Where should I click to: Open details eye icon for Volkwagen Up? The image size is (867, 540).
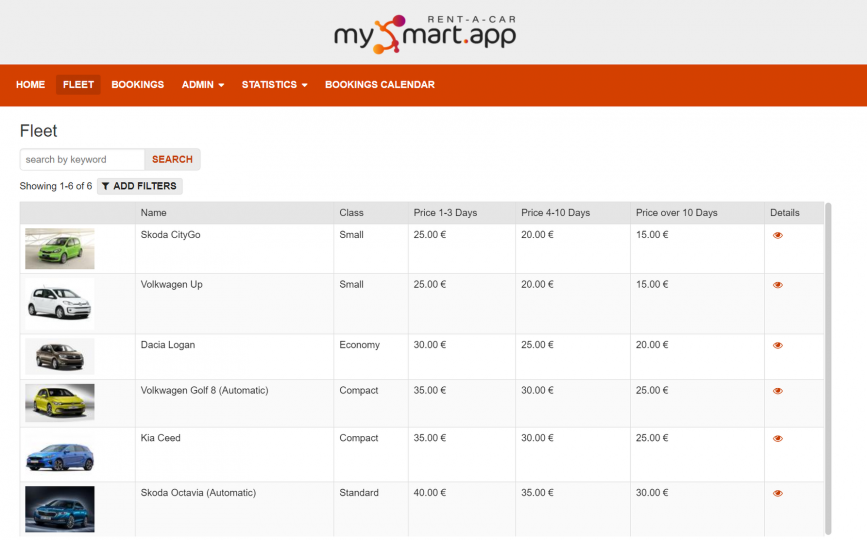tap(777, 285)
